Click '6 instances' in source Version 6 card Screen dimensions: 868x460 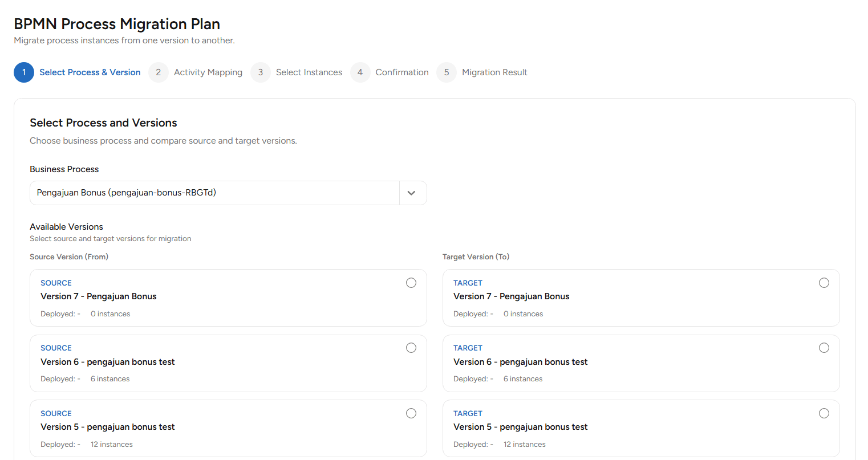pos(110,379)
